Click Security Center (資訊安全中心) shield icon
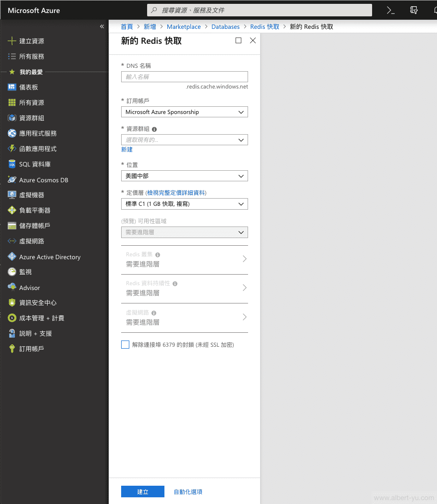This screenshot has width=437, height=504. [x=12, y=302]
